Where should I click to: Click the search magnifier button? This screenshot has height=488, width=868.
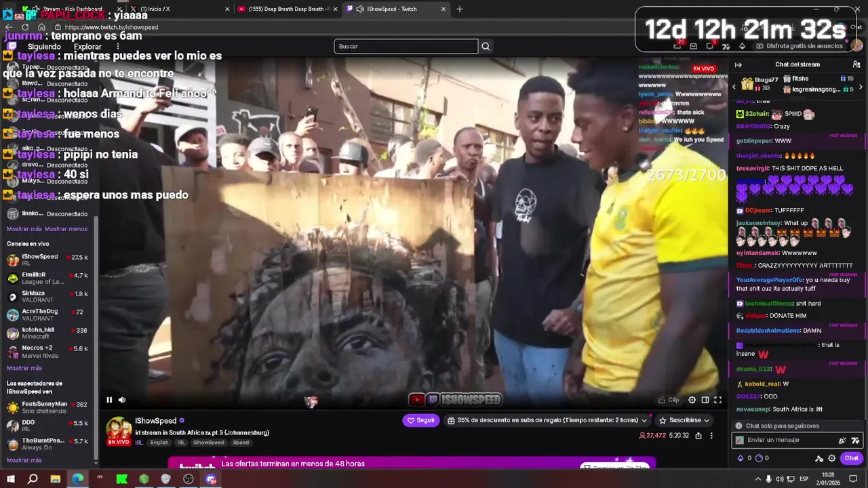coord(486,46)
